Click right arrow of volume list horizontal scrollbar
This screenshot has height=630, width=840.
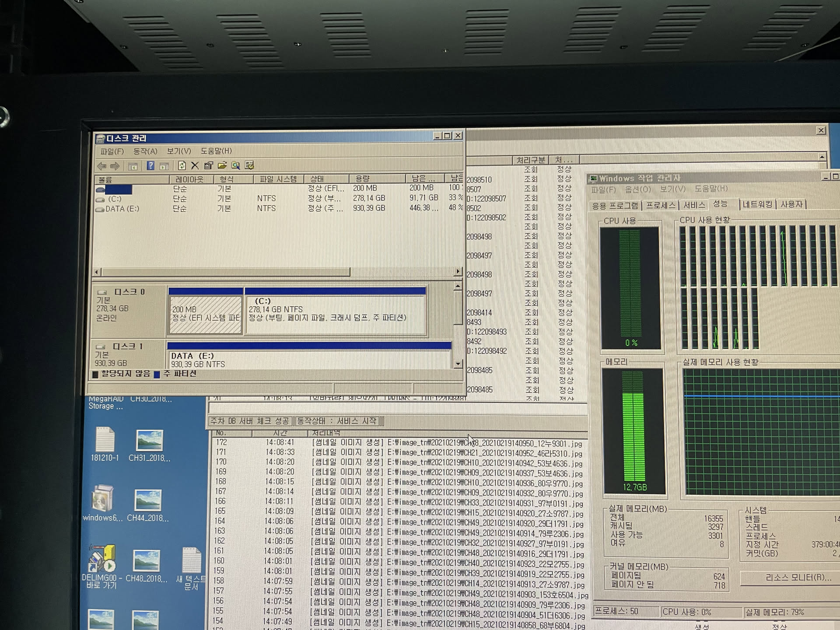[x=458, y=272]
